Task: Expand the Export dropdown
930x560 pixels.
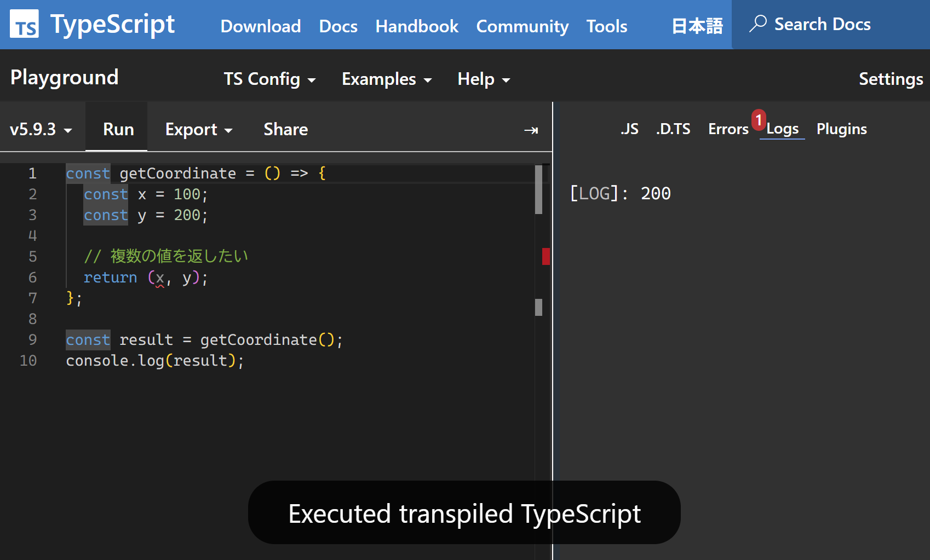Action: [199, 130]
